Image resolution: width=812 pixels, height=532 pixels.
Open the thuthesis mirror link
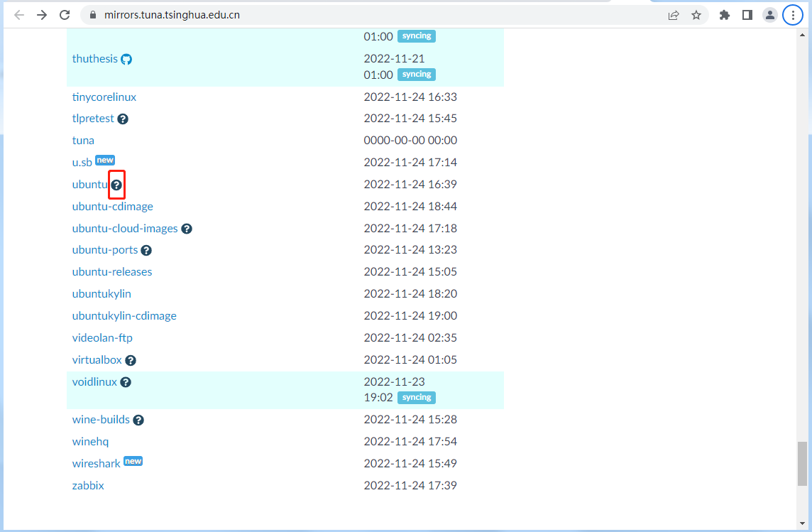(95, 58)
